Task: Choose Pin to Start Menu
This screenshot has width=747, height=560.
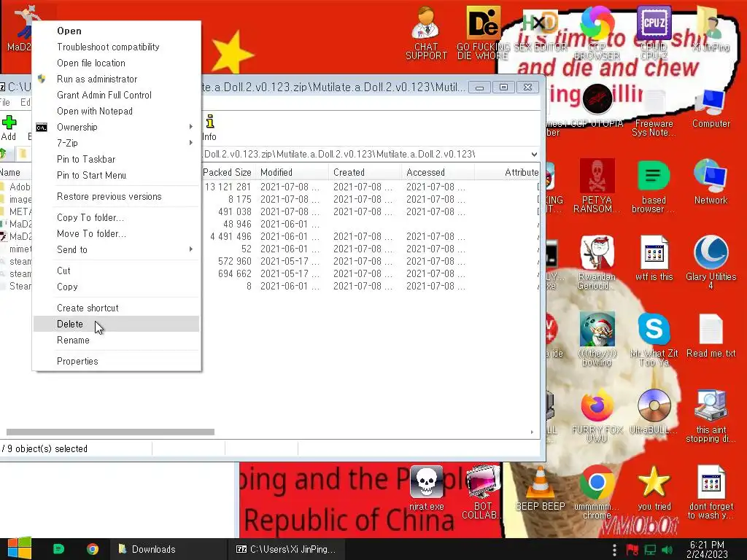Action: [116, 175]
